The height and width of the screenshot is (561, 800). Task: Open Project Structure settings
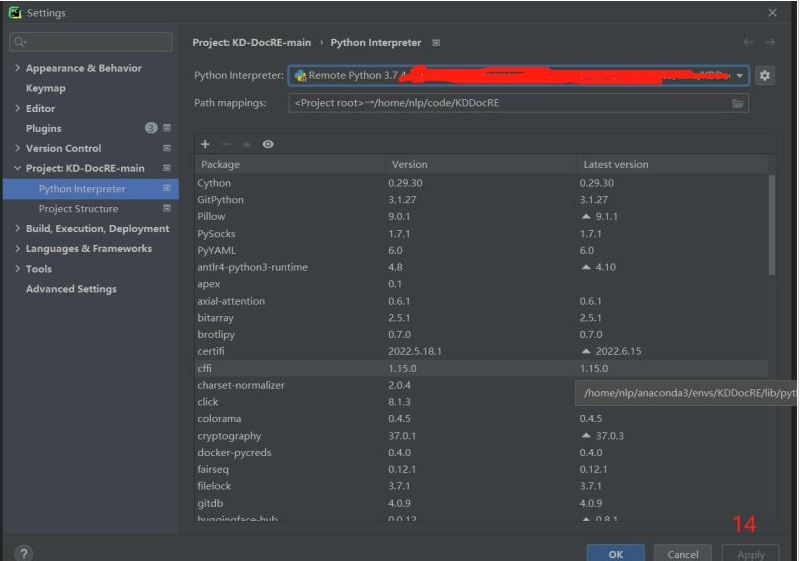click(x=78, y=209)
